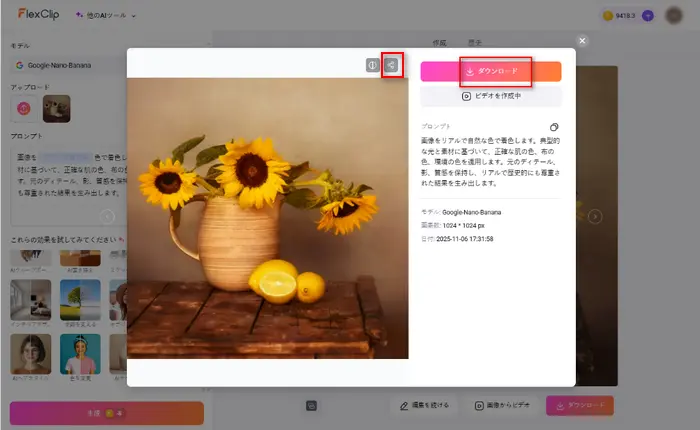Image resolution: width=700 pixels, height=430 pixels.
Task: Close the image preview dialog
Action: tap(582, 41)
